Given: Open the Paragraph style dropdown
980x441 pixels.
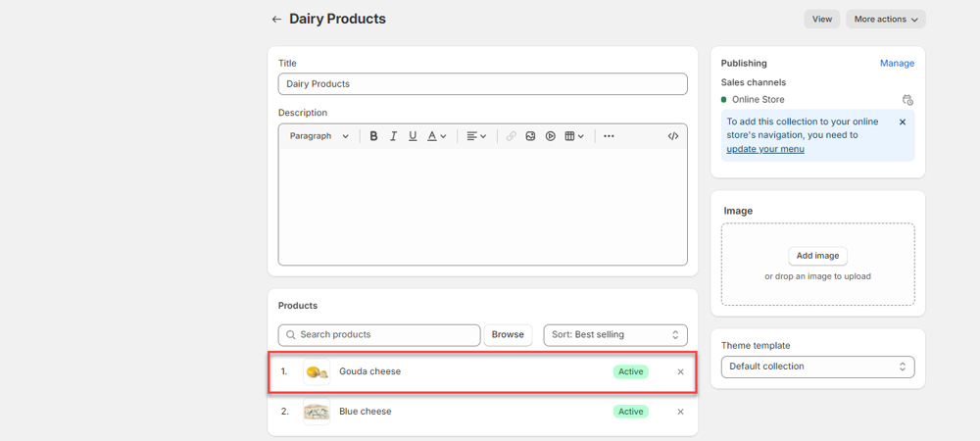Looking at the screenshot, I should coord(318,136).
